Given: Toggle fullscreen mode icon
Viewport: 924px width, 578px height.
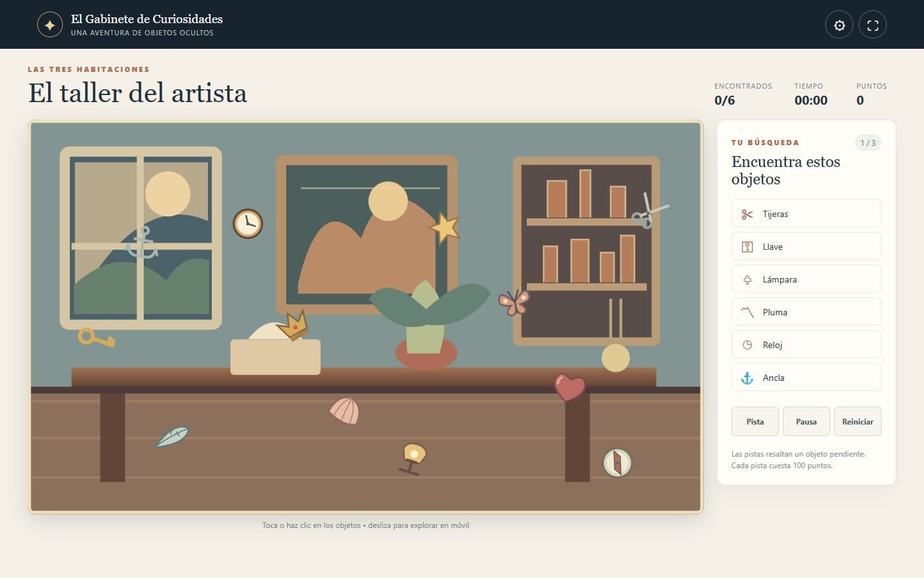Looking at the screenshot, I should tap(873, 25).
